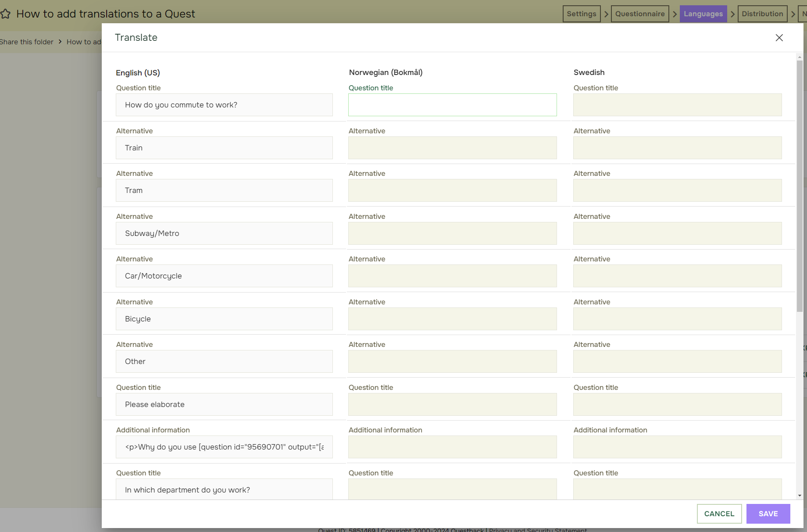Close the Translate dialog with the X icon
Screen dimensions: 807x532
coord(779,38)
